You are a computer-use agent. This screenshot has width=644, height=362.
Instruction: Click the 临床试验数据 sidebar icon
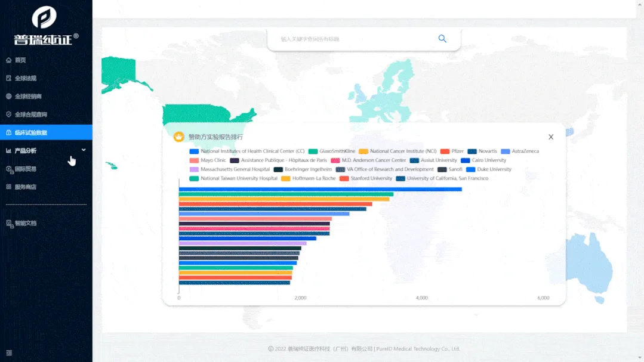click(8, 132)
